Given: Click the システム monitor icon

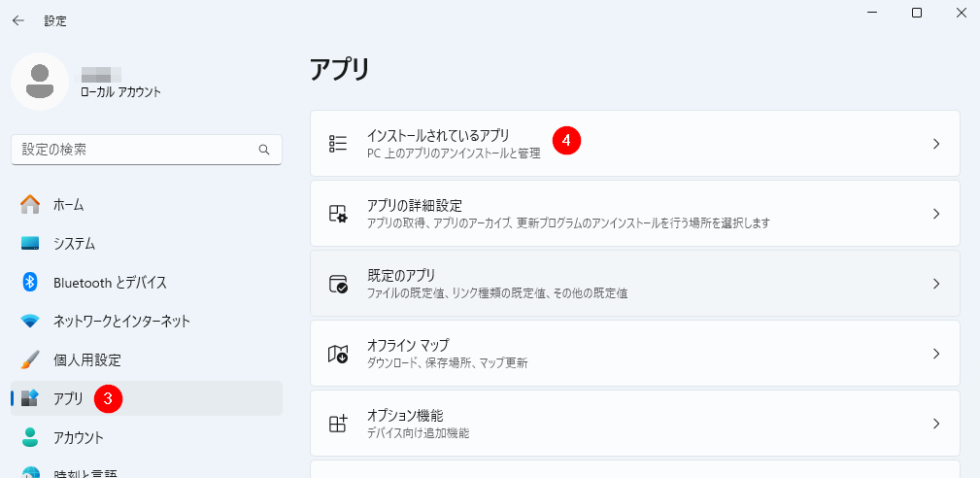Looking at the screenshot, I should point(30,244).
